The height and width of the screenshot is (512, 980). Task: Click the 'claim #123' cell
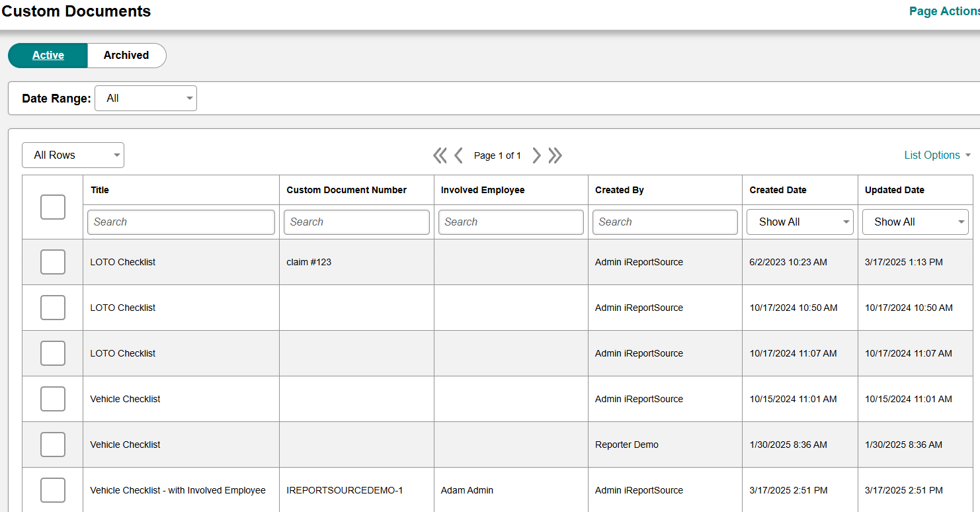[309, 262]
